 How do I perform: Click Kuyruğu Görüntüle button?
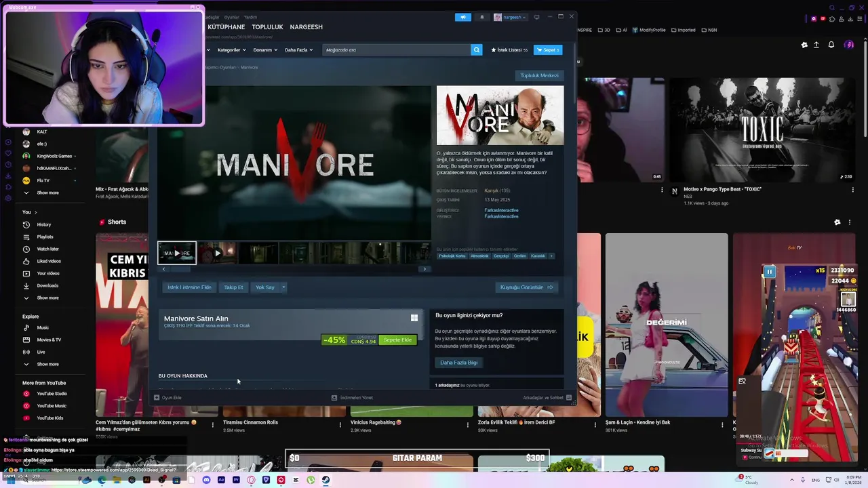click(x=527, y=287)
